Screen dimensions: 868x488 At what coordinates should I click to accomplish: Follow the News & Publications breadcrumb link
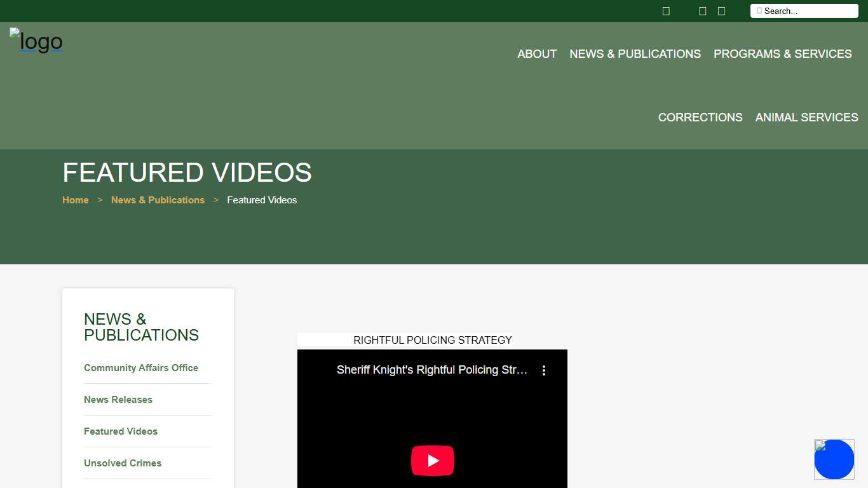(x=158, y=200)
